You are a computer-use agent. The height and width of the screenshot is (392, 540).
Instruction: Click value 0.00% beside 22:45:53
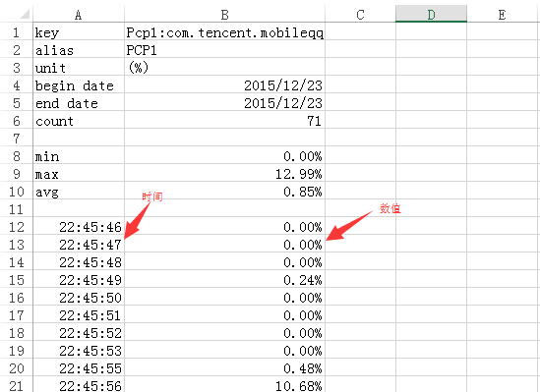coord(224,351)
